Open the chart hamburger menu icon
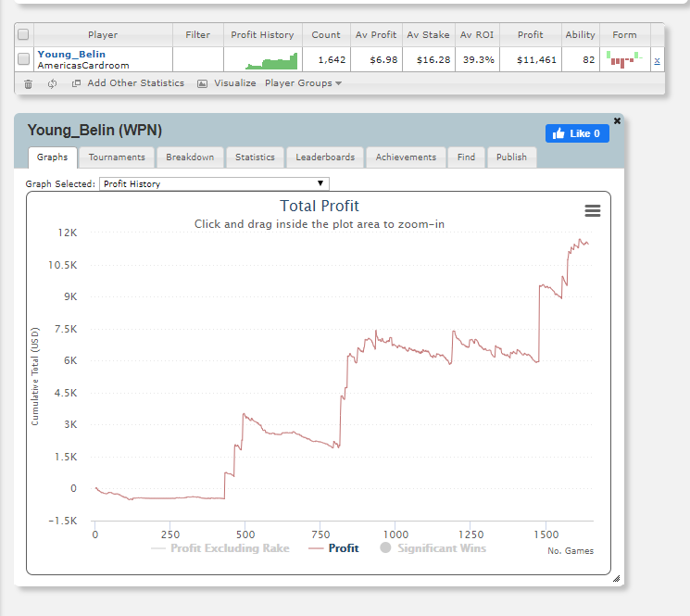This screenshot has height=616, width=690. click(593, 211)
